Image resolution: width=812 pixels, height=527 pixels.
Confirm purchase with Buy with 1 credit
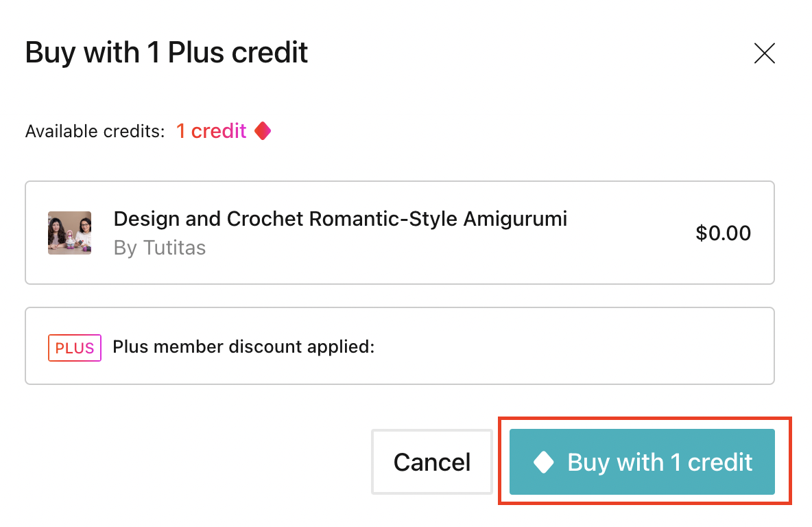pyautogui.click(x=642, y=462)
